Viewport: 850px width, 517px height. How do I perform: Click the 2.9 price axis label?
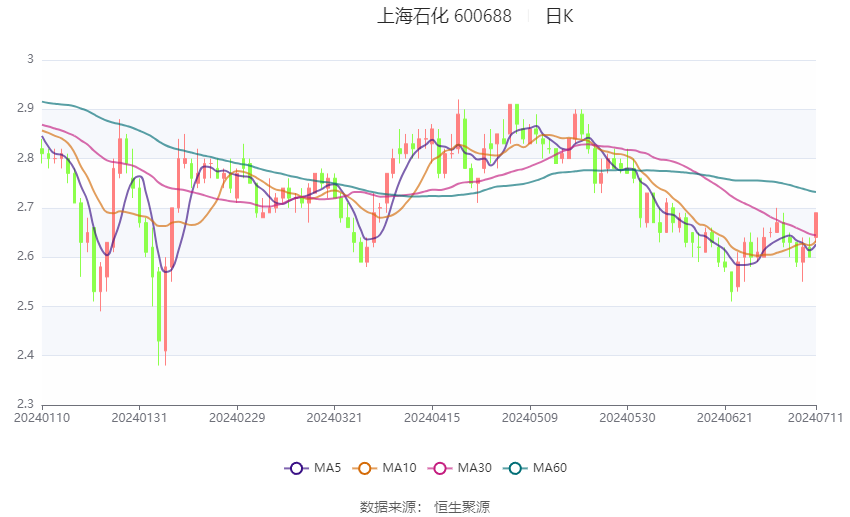[25, 108]
